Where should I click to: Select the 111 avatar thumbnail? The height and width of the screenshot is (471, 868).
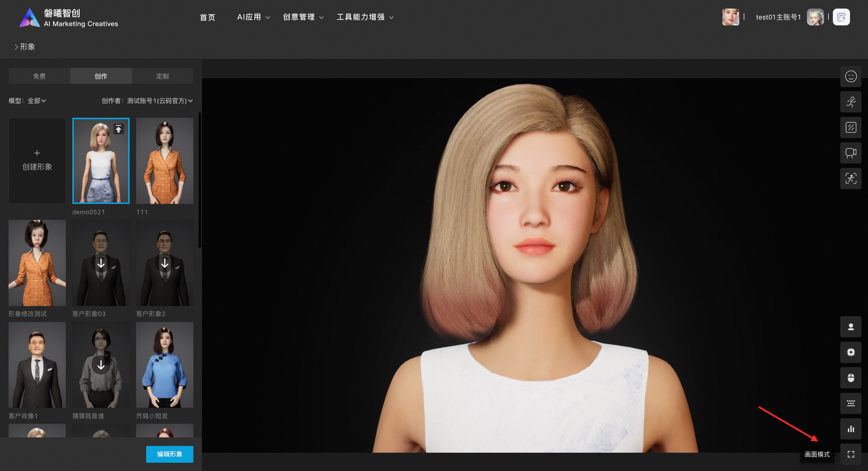tap(164, 161)
